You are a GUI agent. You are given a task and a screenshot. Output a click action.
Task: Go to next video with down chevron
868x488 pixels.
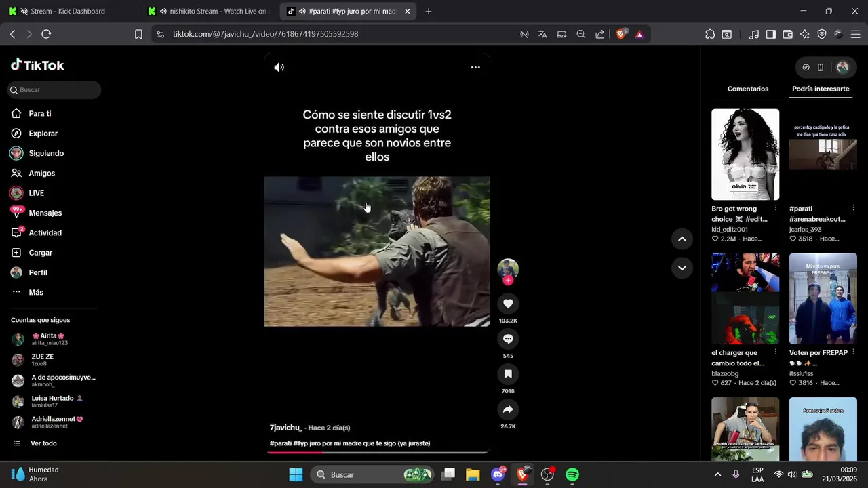point(682,268)
